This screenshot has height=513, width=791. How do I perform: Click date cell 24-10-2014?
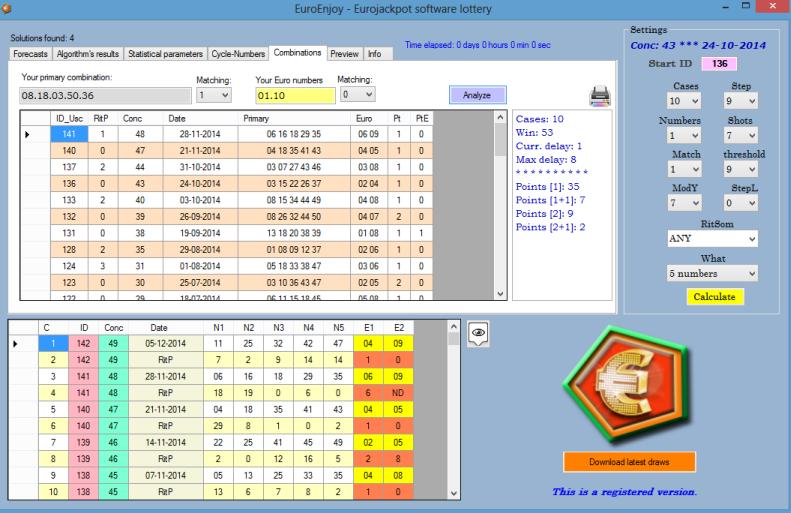point(200,184)
